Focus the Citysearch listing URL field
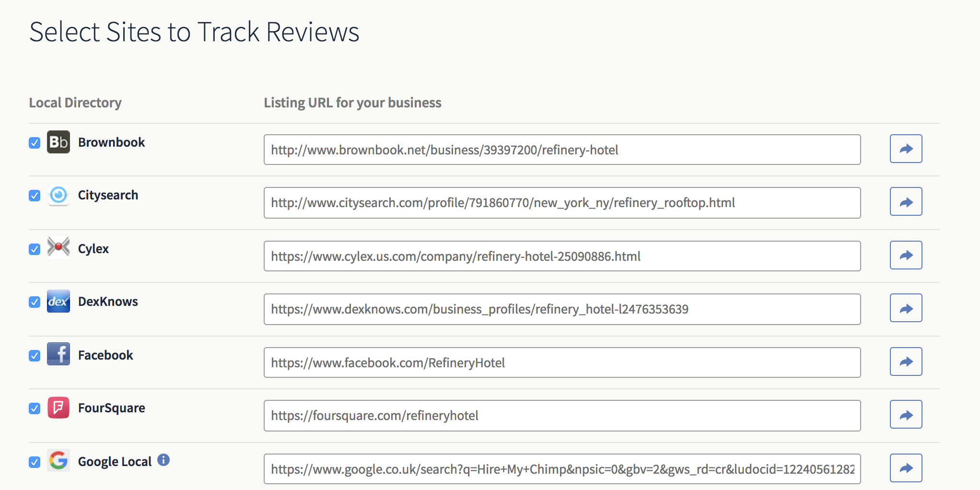 pyautogui.click(x=562, y=203)
